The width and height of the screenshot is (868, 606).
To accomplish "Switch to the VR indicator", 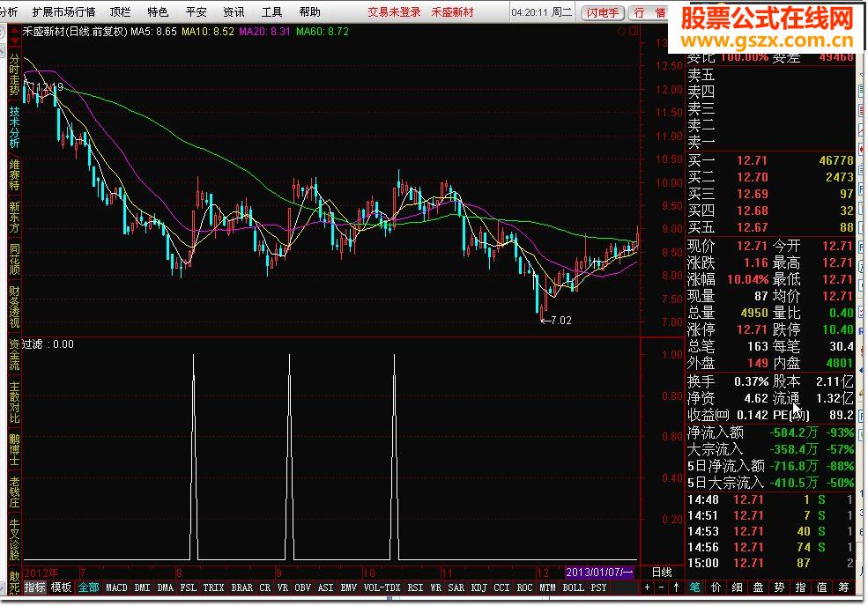I will [283, 588].
